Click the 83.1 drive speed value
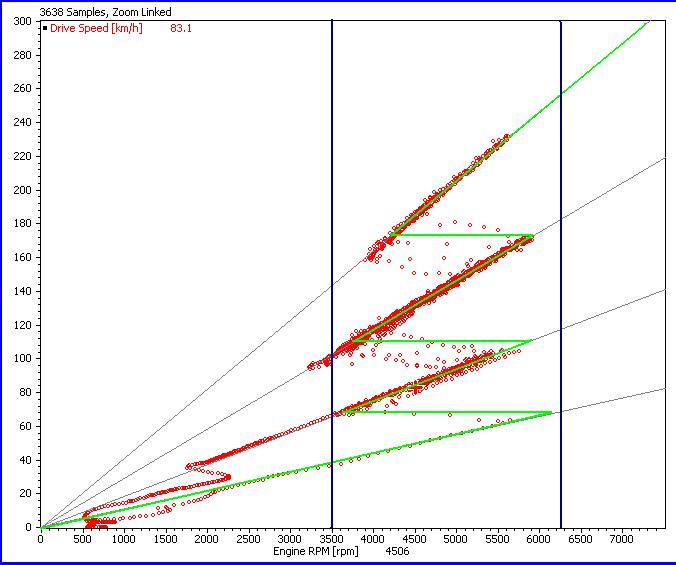The height and width of the screenshot is (565, 676). pyautogui.click(x=181, y=28)
